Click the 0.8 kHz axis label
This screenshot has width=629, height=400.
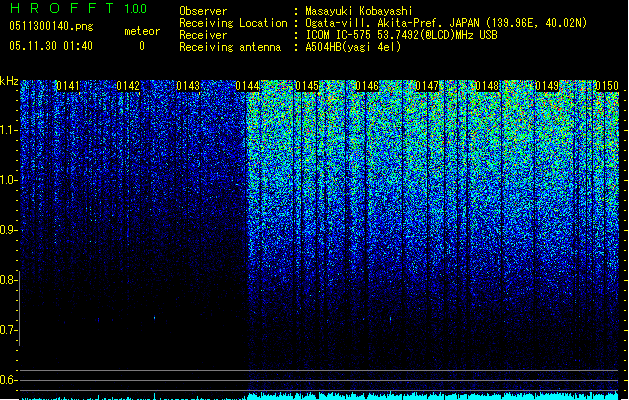tap(9, 280)
